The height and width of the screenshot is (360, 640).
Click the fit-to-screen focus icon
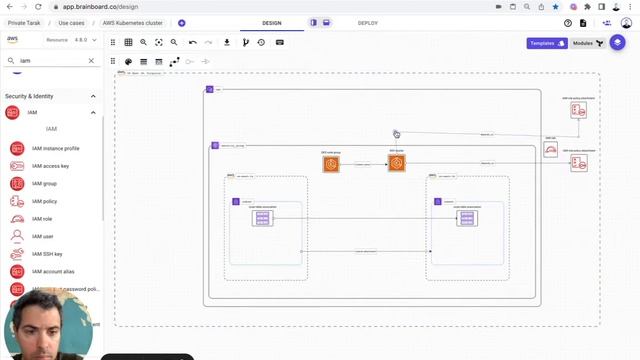click(x=159, y=42)
